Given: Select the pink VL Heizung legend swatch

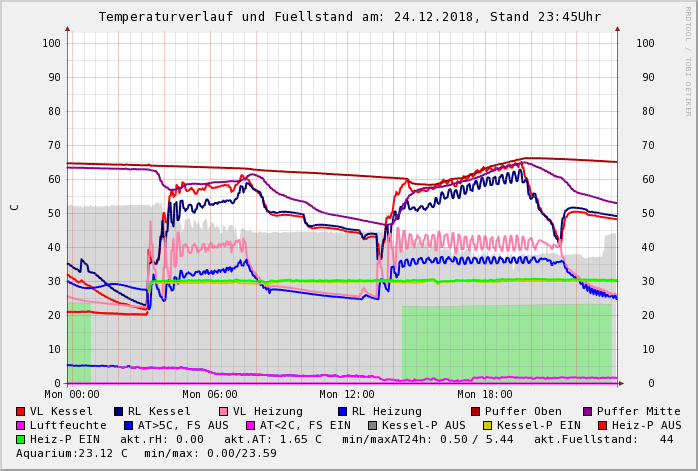Looking at the screenshot, I should point(222,411).
